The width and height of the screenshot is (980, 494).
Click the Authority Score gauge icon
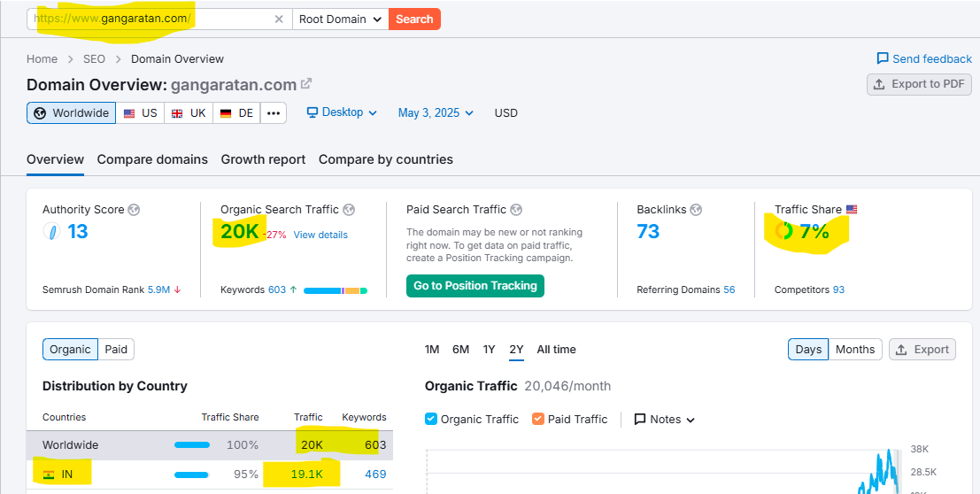pos(51,231)
